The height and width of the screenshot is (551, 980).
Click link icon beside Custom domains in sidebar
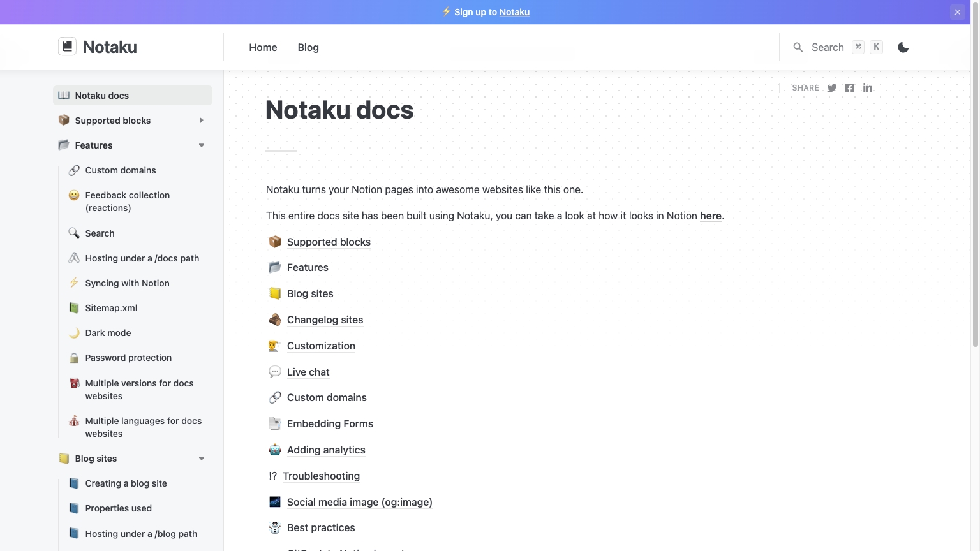[x=74, y=170]
